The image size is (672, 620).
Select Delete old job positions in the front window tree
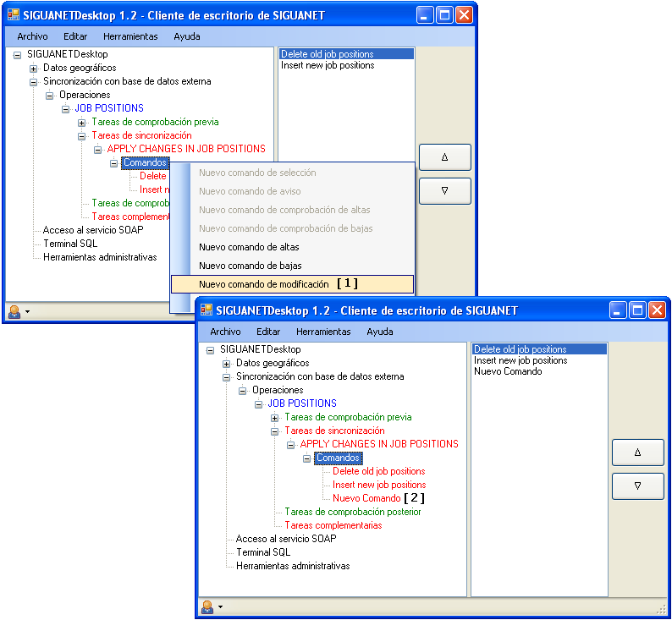[x=379, y=471]
